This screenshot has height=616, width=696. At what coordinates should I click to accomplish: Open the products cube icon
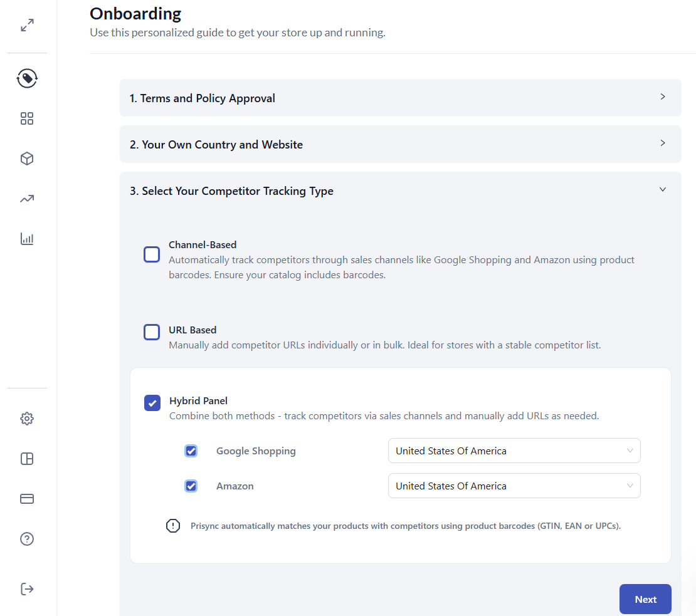pyautogui.click(x=27, y=159)
